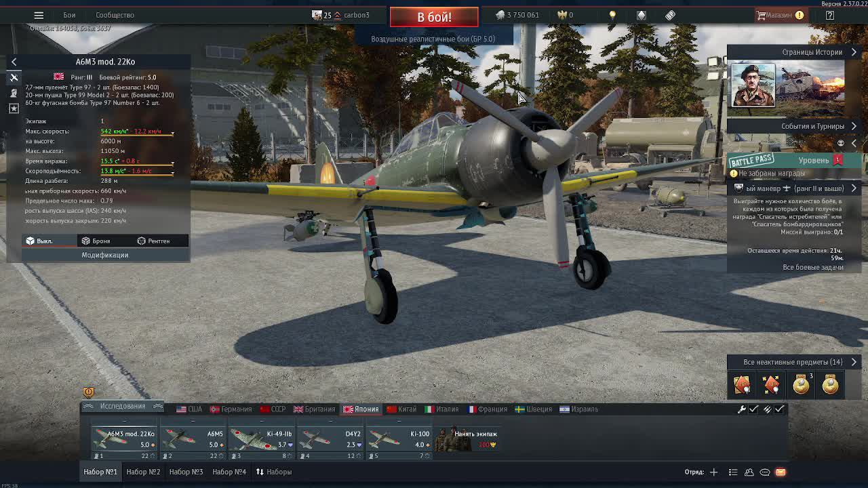Switch to the Британия nation tab
This screenshot has width=868, height=488.
coord(314,409)
